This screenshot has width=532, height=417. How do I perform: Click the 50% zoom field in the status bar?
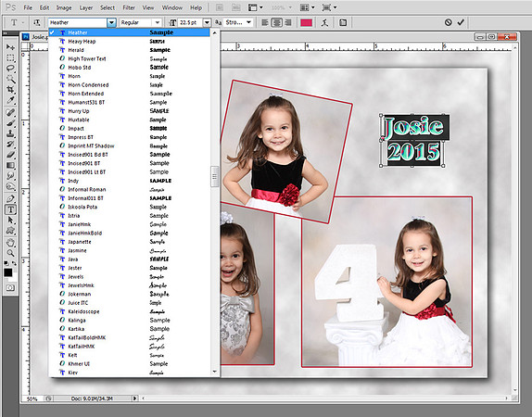tap(32, 398)
